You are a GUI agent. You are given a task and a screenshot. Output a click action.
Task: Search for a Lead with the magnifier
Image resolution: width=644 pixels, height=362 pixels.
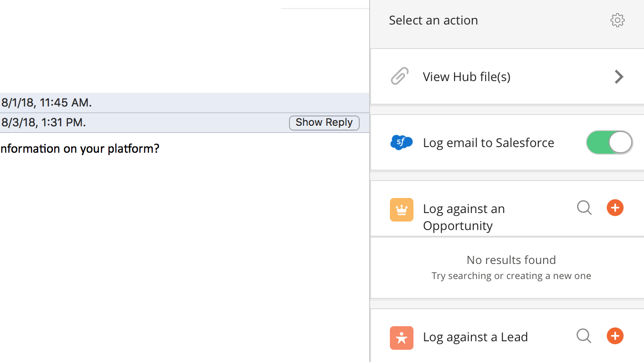(584, 336)
